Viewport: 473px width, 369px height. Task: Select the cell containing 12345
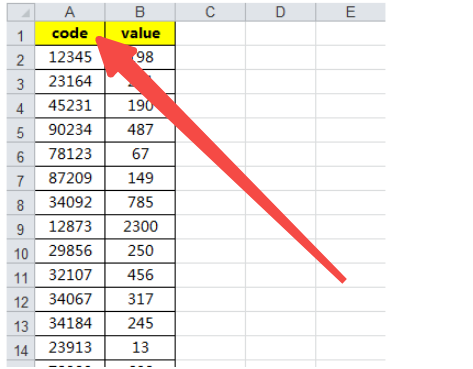coord(70,58)
